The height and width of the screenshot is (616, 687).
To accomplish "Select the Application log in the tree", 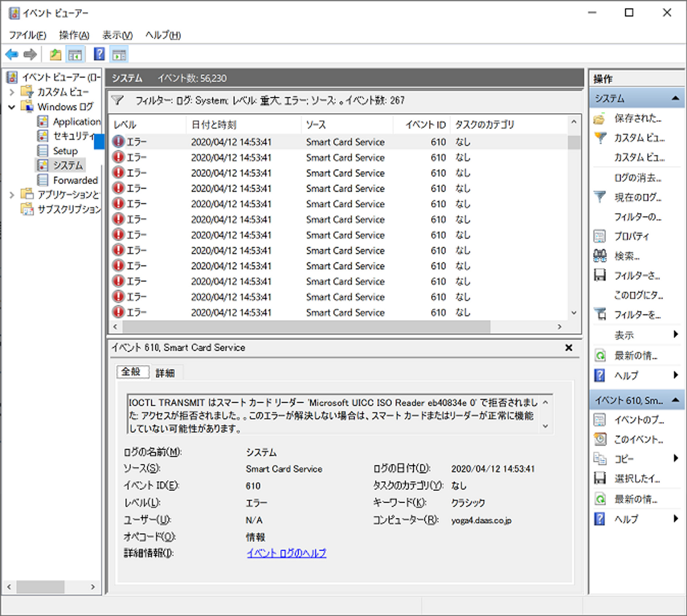I will tap(77, 122).
